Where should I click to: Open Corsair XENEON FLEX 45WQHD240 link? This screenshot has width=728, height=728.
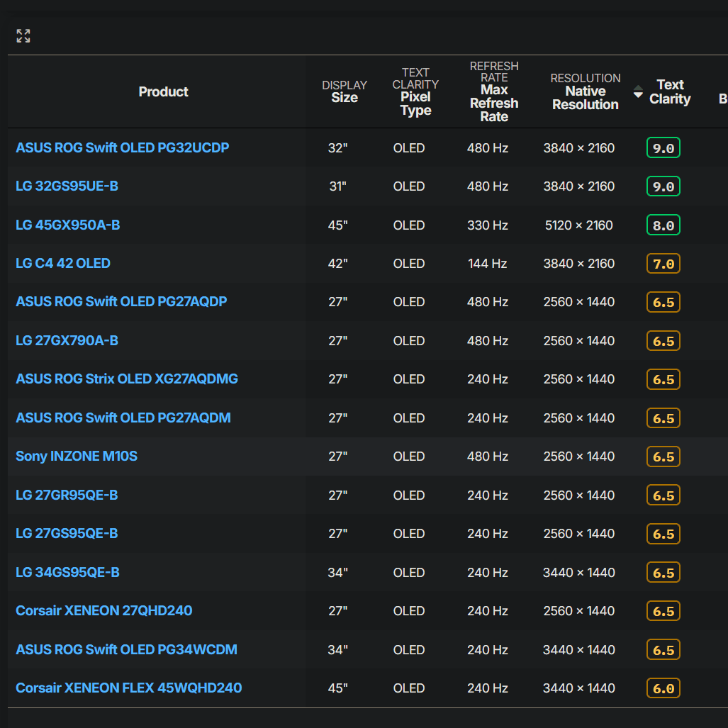[x=128, y=688]
